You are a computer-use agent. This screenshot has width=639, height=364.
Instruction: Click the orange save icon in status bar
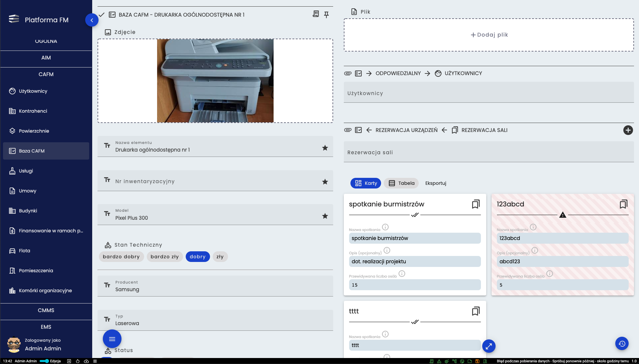coord(477,361)
